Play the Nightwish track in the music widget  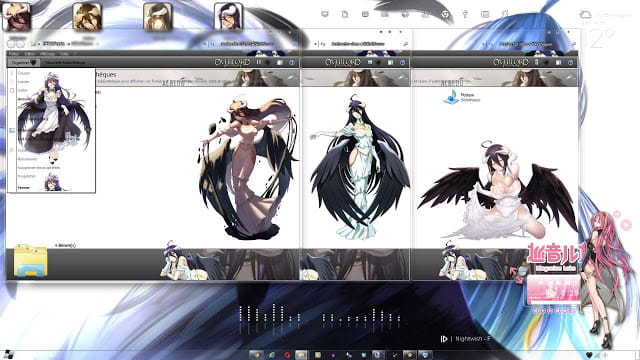pos(444,339)
